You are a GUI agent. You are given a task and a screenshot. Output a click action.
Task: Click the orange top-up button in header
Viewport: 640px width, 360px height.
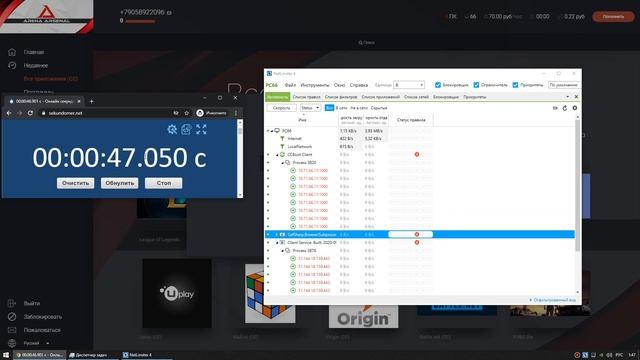point(613,17)
